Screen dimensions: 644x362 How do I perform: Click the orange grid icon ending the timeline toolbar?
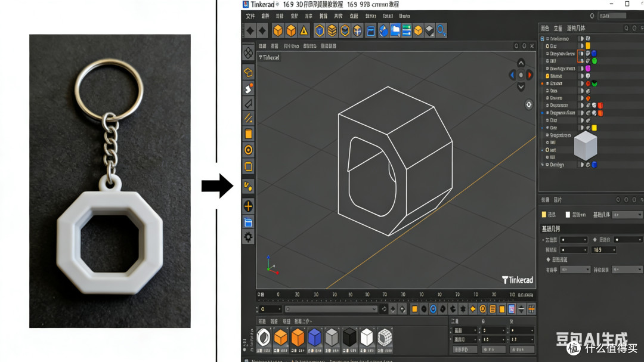[531, 309]
